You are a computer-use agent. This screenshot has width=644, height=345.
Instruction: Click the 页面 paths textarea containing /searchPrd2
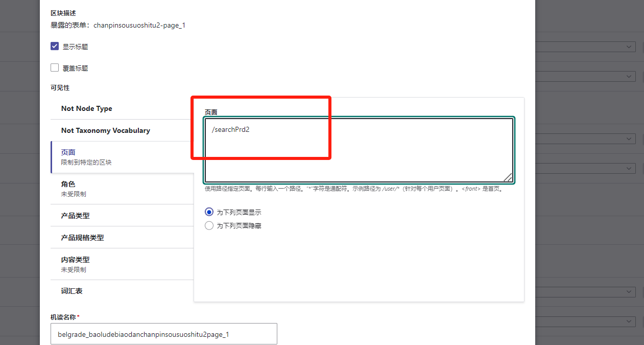click(x=359, y=150)
